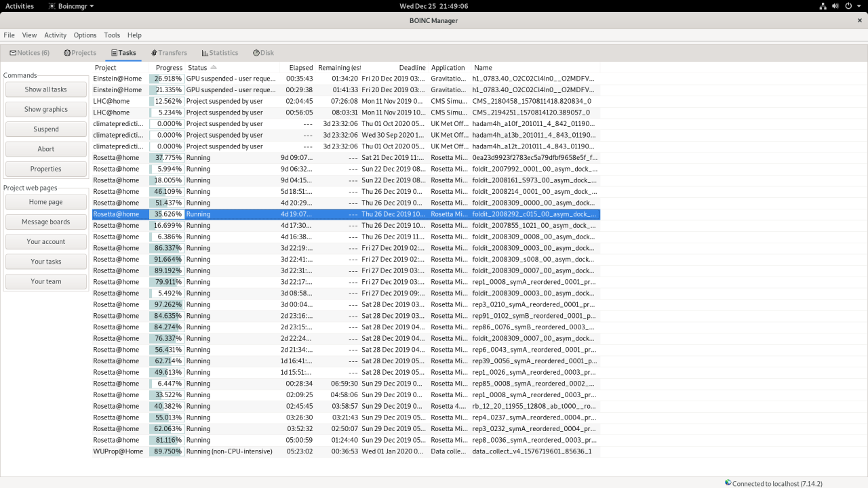Click the 91.664% progress bar
This screenshot has height=488, width=868.
point(167,259)
